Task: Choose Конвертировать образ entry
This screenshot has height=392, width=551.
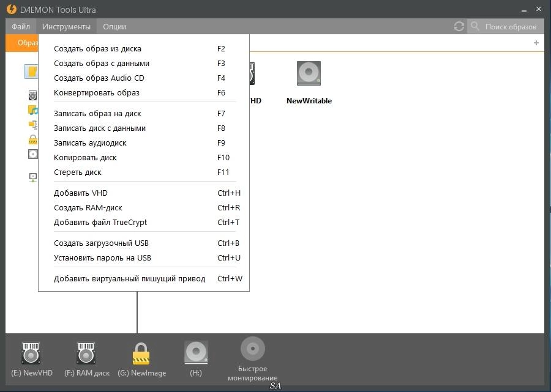Action: click(144, 93)
